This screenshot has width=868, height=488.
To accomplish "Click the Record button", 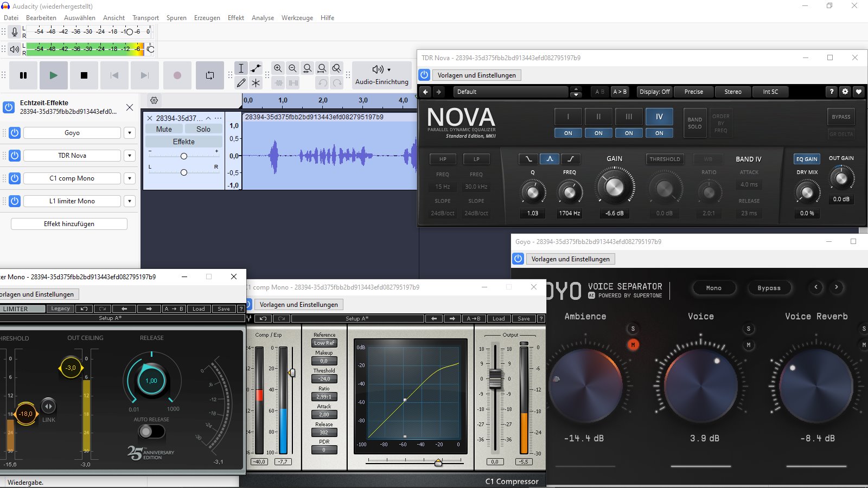I will pos(177,75).
